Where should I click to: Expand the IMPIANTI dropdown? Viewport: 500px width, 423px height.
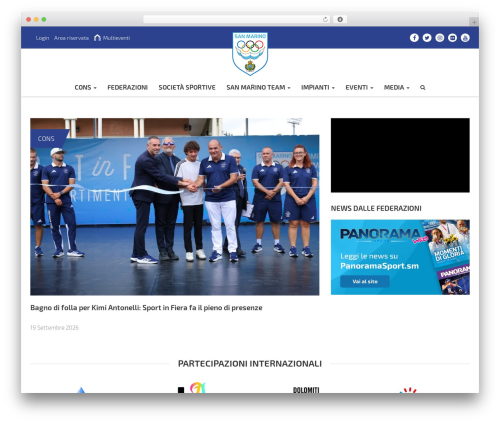pyautogui.click(x=318, y=87)
